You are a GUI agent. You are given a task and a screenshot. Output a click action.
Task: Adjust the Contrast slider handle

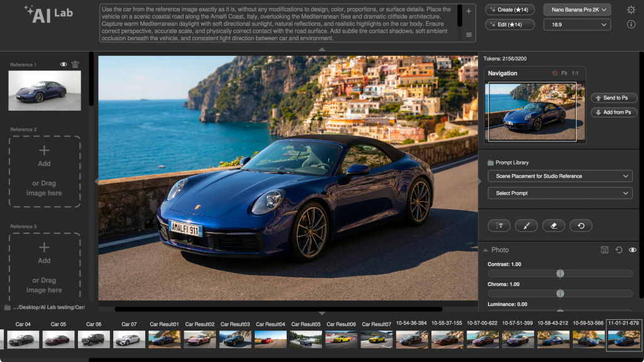click(560, 273)
